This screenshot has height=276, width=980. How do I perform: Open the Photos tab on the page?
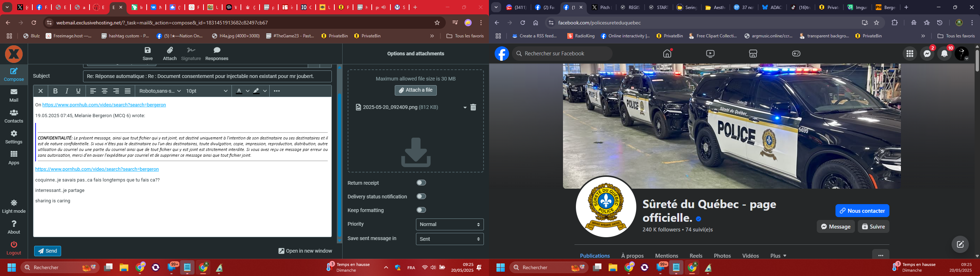(722, 256)
